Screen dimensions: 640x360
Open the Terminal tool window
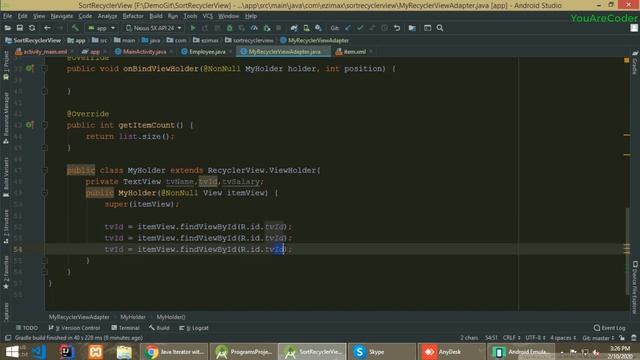coord(125,328)
